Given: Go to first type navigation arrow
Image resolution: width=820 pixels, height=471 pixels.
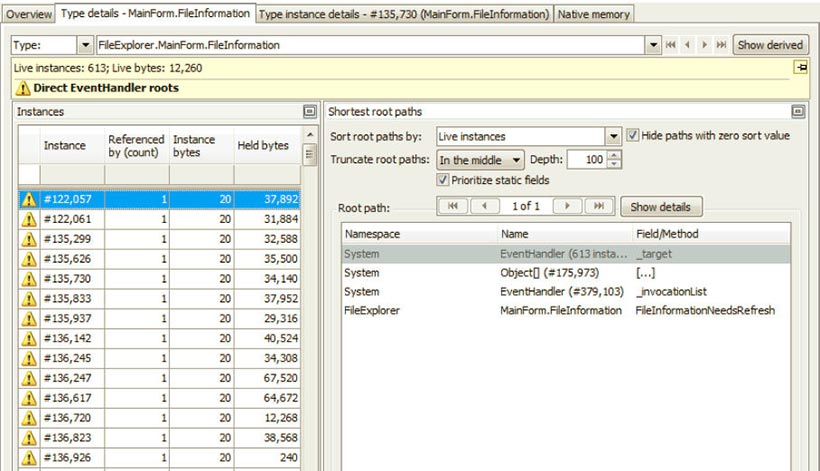Looking at the screenshot, I should (x=670, y=45).
